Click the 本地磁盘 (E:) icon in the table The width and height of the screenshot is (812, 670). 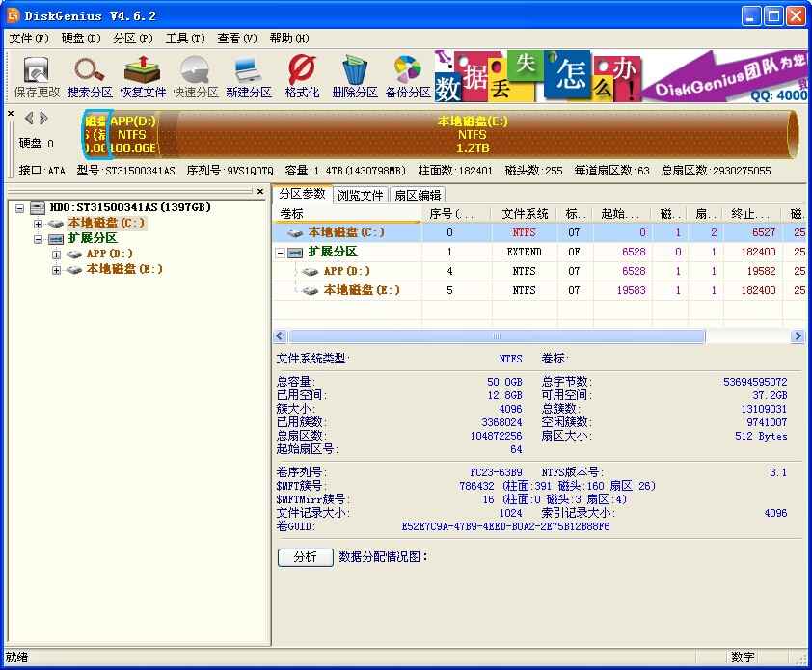pyautogui.click(x=310, y=291)
